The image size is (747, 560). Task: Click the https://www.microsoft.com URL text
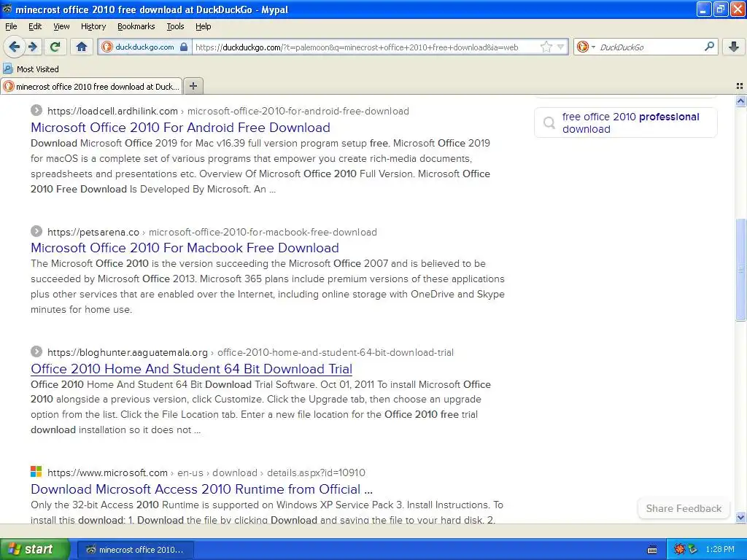pyautogui.click(x=108, y=472)
